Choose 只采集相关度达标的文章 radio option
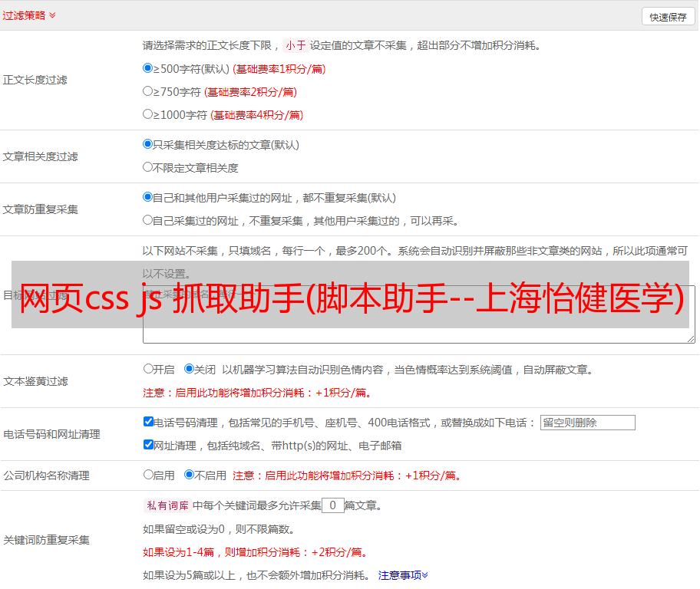 [147, 143]
